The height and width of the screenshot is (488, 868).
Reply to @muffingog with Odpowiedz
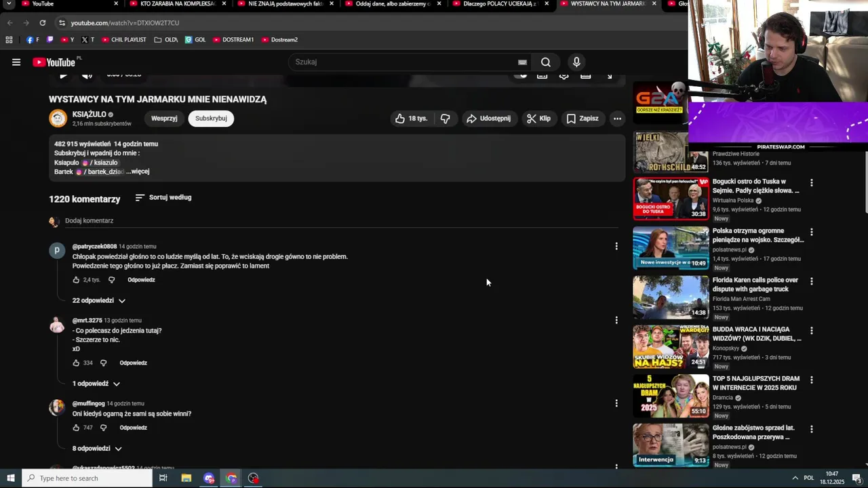coord(133,428)
